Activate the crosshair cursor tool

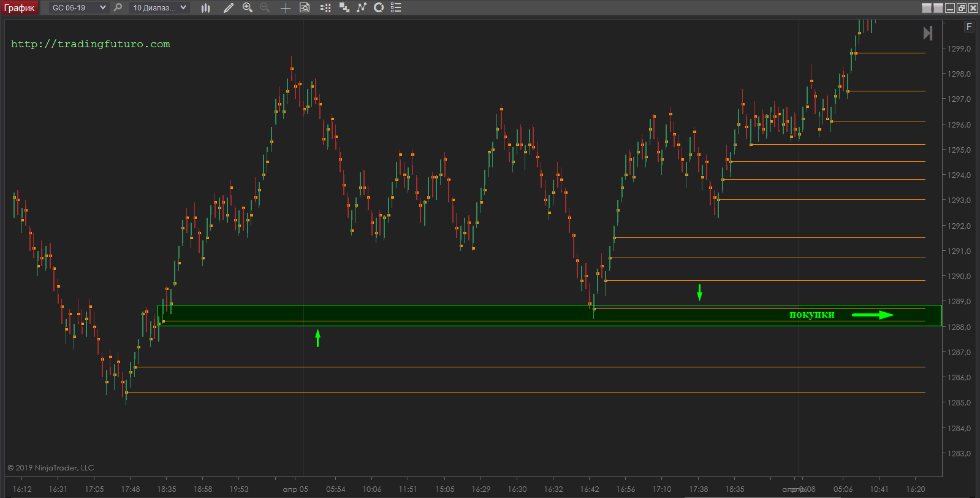(x=285, y=8)
